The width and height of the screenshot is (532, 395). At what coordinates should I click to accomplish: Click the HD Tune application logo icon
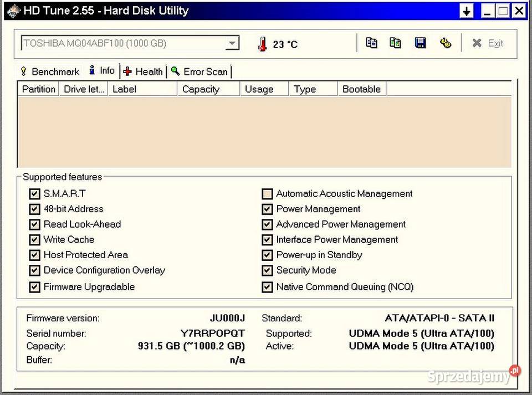click(12, 10)
